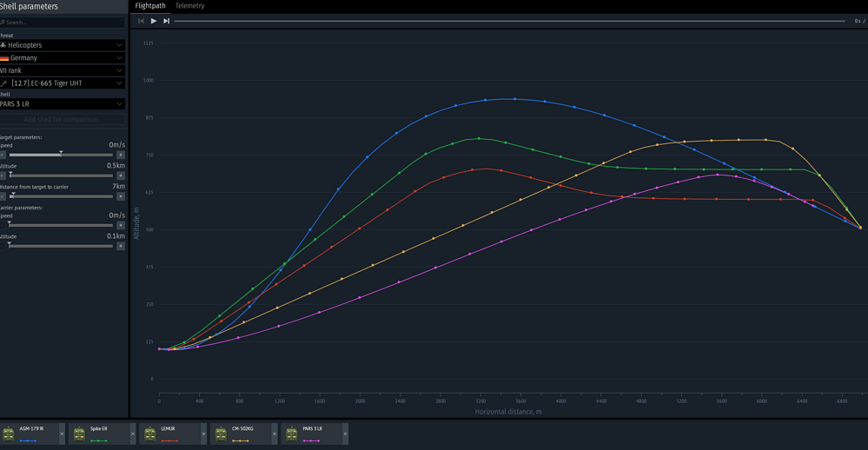
Task: Open the Germany nation dropdown
Action: click(x=63, y=57)
